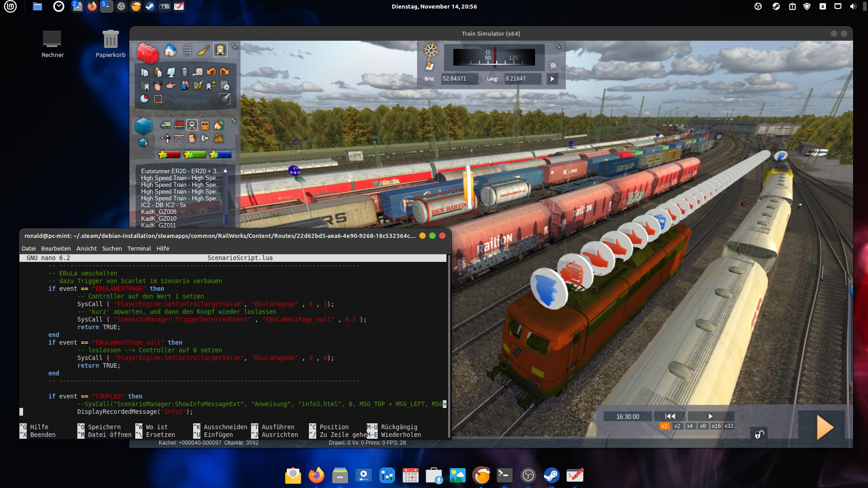
Task: Expand the coordinates panel arrow button
Action: pos(552,79)
